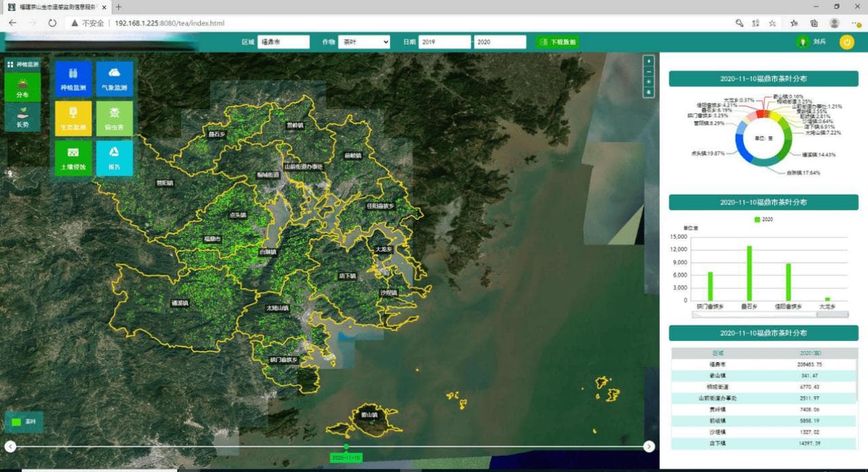Image resolution: width=868 pixels, height=472 pixels.
Task: Toggle the 茶叶 map legend swatch
Action: (16, 422)
